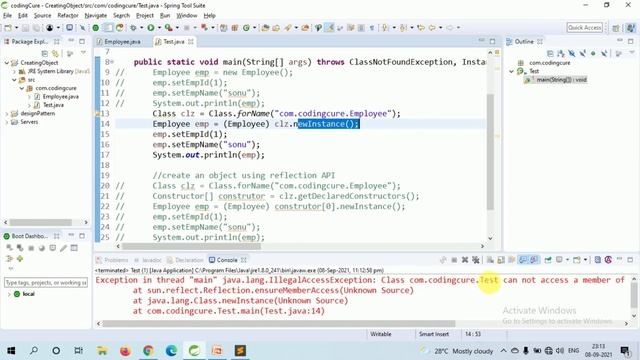Open Project menu
This screenshot has width=640, height=360.
tap(145, 16)
